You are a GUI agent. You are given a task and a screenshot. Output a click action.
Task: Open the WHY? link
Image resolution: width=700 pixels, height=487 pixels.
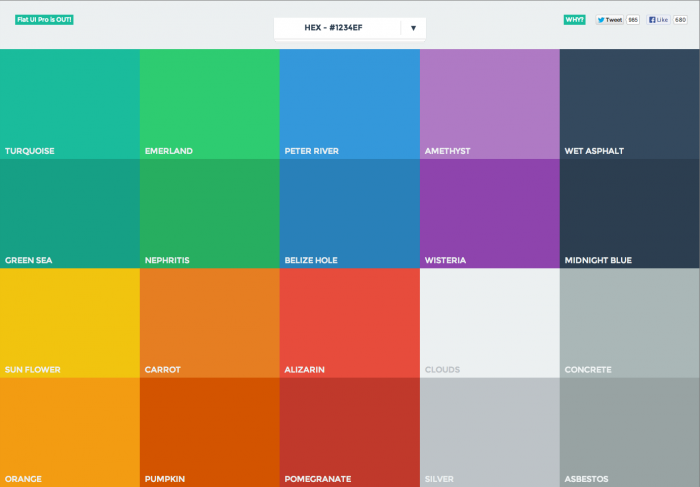pos(574,20)
